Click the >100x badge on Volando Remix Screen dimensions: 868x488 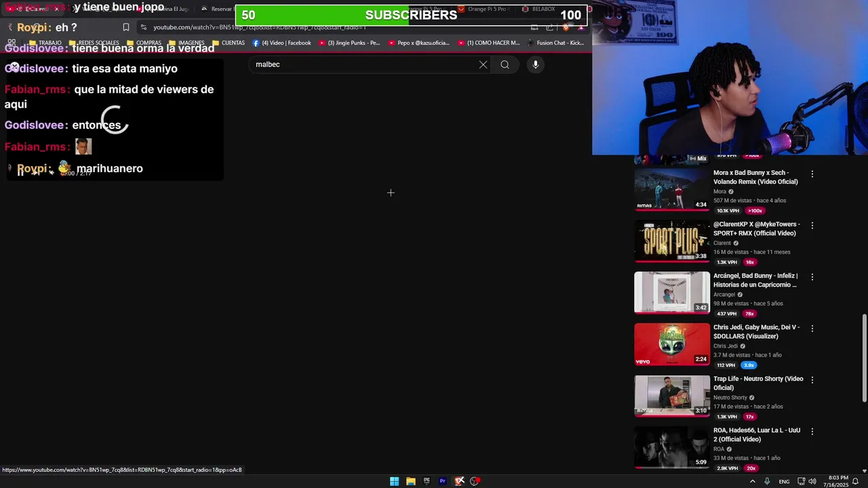[755, 211]
